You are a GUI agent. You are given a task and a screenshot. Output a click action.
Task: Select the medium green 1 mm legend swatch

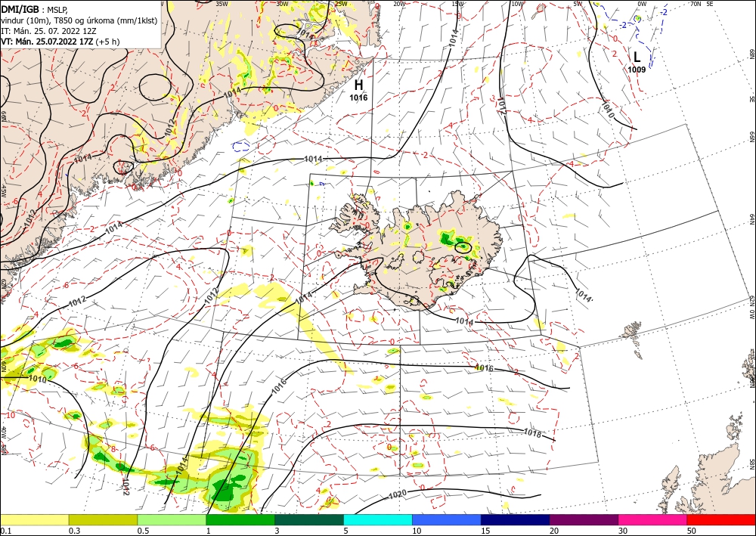240,520
